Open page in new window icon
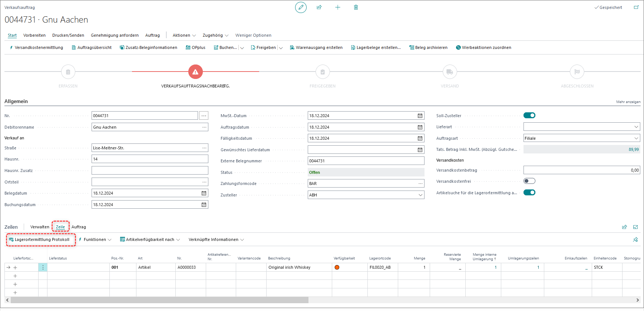The width and height of the screenshot is (644, 311). coord(636,7)
